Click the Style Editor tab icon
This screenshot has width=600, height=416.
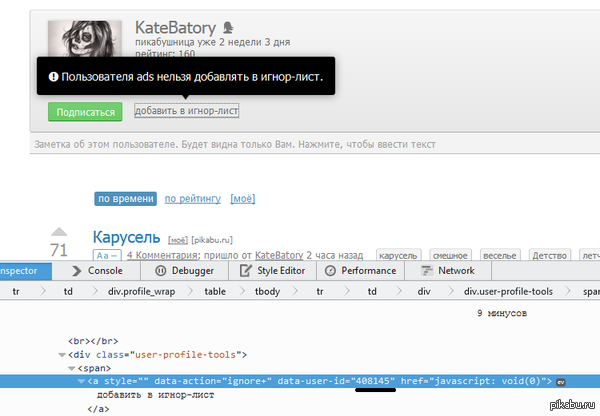pyautogui.click(x=246, y=270)
